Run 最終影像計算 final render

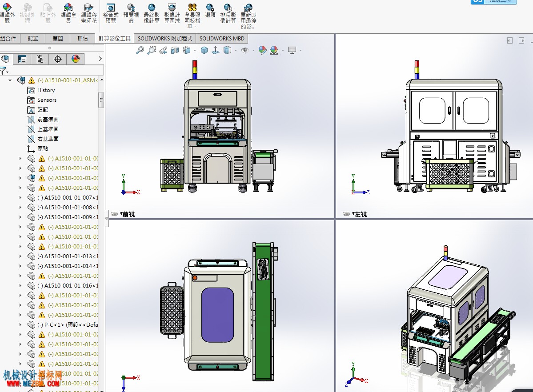(151, 14)
